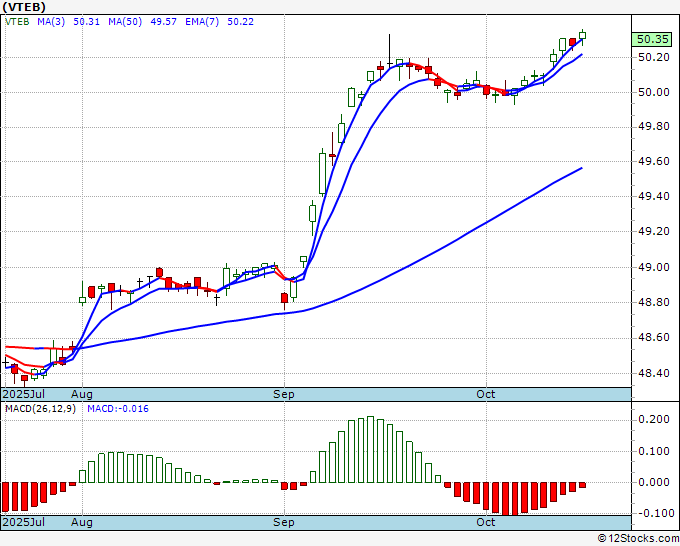The height and width of the screenshot is (546, 680).
Task: Select the MA(3) legend label
Action: 51,22
